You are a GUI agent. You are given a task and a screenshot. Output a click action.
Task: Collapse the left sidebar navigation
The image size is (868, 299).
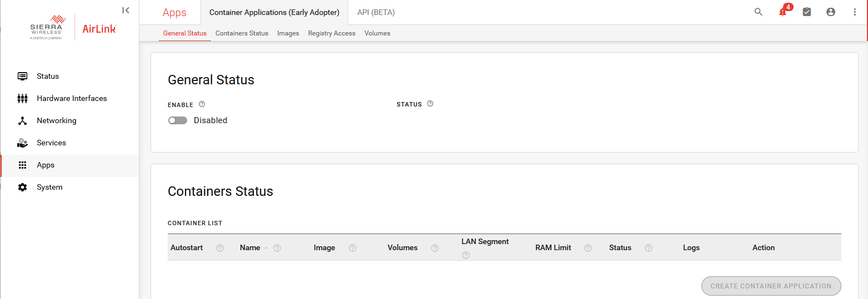(126, 10)
